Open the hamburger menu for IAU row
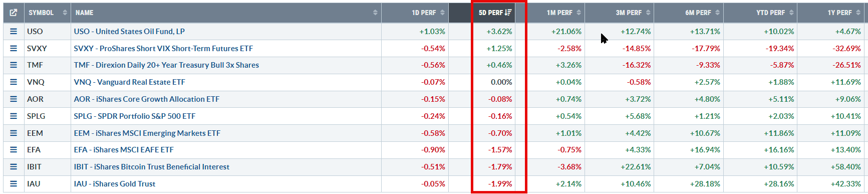 click(14, 184)
